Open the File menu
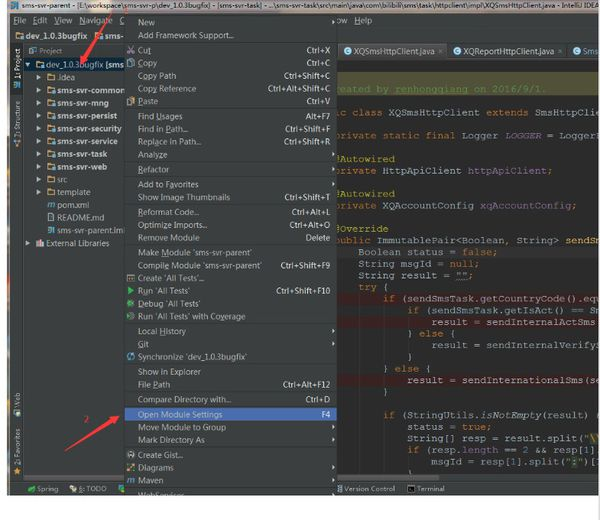Image resolution: width=600 pixels, height=520 pixels. pos(20,21)
